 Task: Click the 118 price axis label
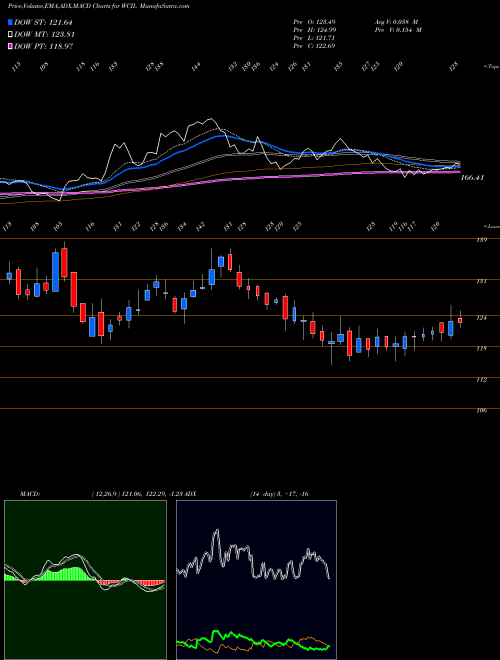tap(482, 349)
